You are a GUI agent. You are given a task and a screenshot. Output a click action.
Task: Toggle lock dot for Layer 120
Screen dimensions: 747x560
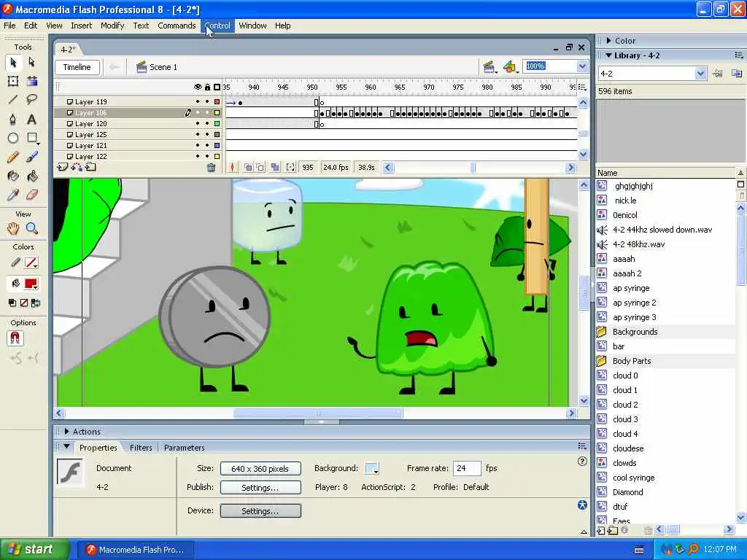point(207,124)
